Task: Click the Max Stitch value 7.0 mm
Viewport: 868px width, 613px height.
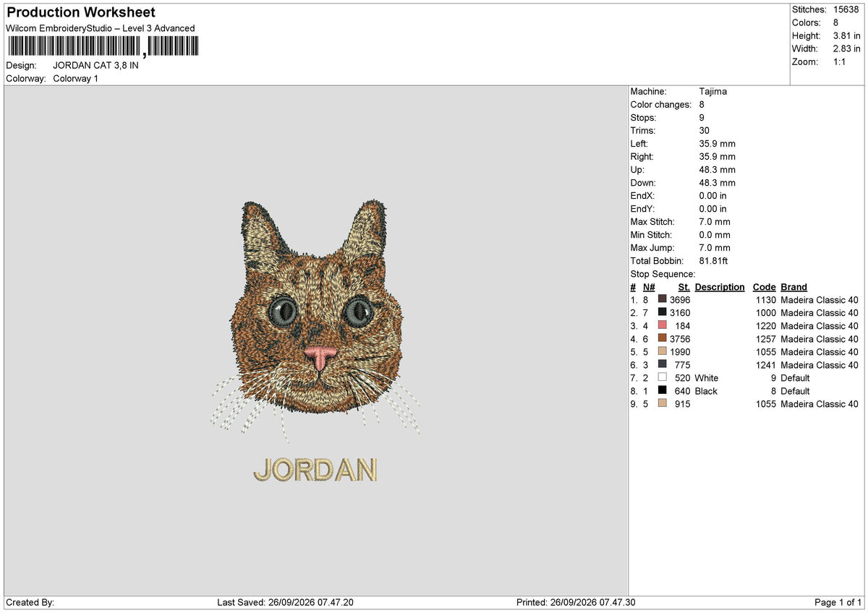Action: pyautogui.click(x=715, y=221)
